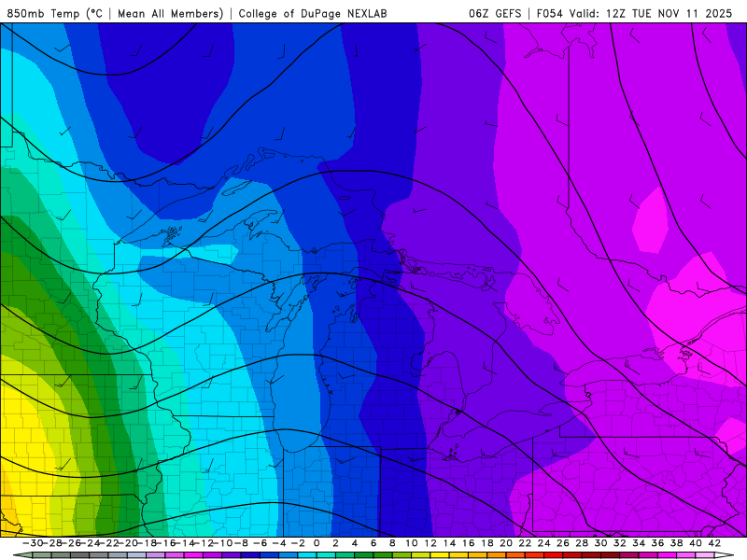Select the "College of DuPage NEXLAB" label

[x=313, y=13]
